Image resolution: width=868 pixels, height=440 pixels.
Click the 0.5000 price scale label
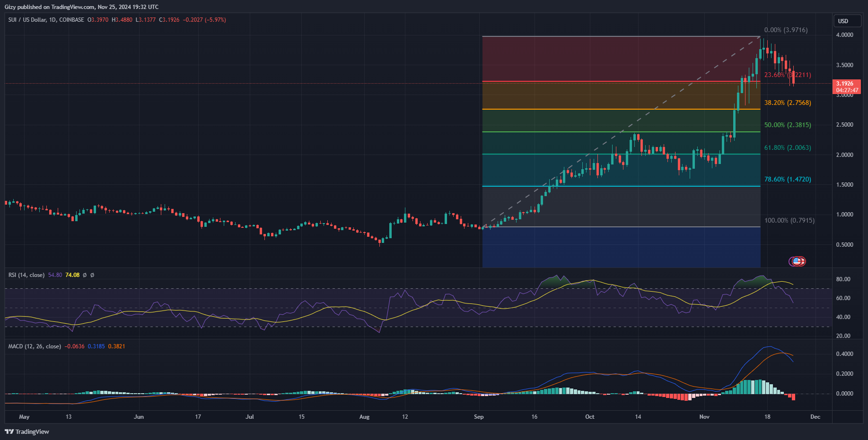844,245
